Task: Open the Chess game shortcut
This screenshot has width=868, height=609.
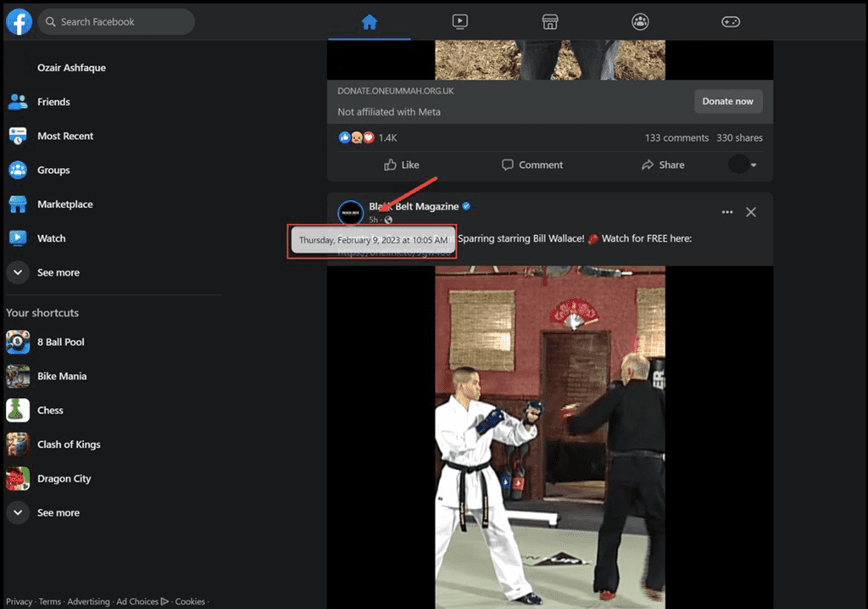Action: click(17, 410)
